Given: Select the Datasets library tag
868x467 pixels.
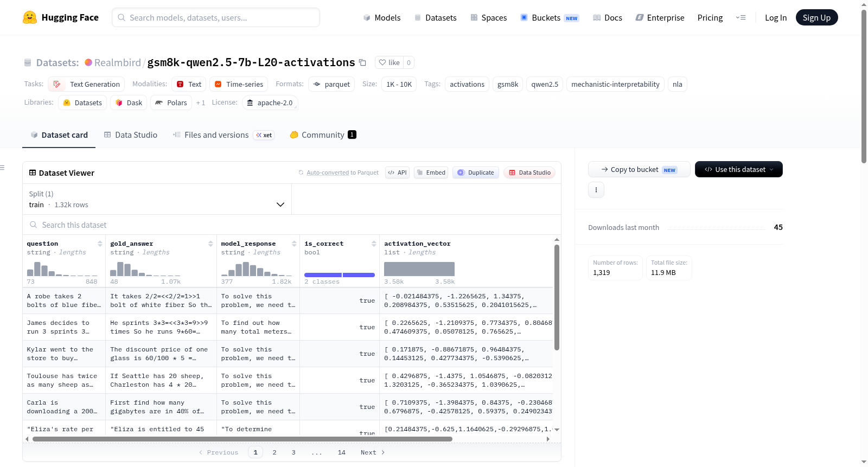Looking at the screenshot, I should coord(82,103).
